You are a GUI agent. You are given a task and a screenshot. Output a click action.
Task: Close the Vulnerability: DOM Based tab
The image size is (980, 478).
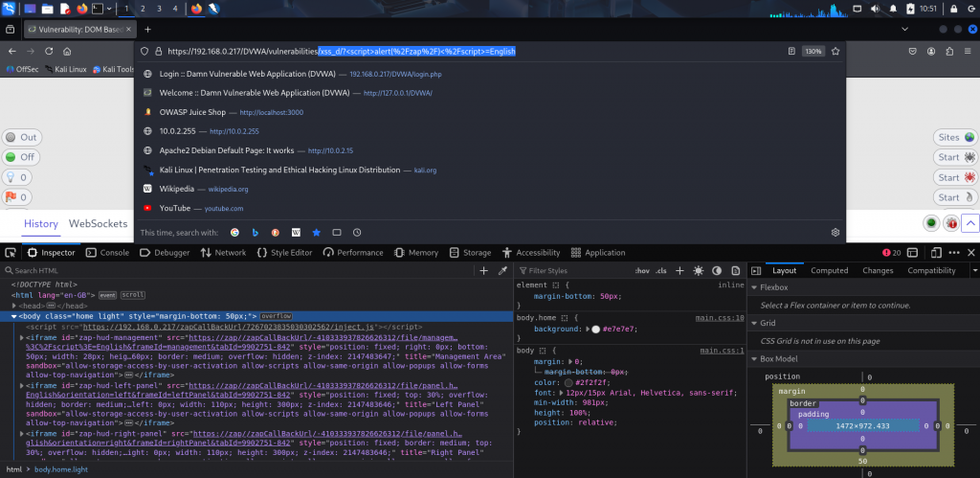(129, 30)
